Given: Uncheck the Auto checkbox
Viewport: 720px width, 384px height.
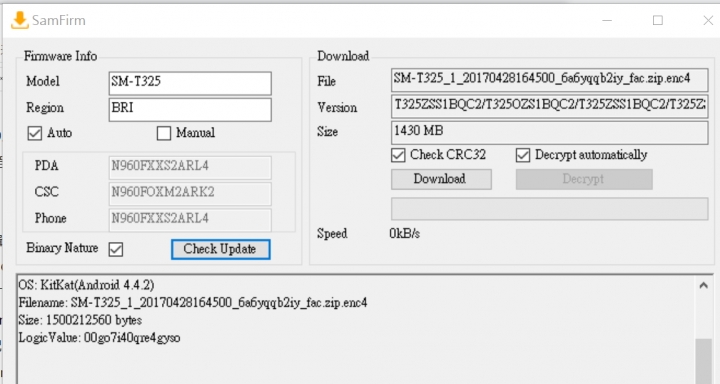Looking at the screenshot, I should pos(34,133).
